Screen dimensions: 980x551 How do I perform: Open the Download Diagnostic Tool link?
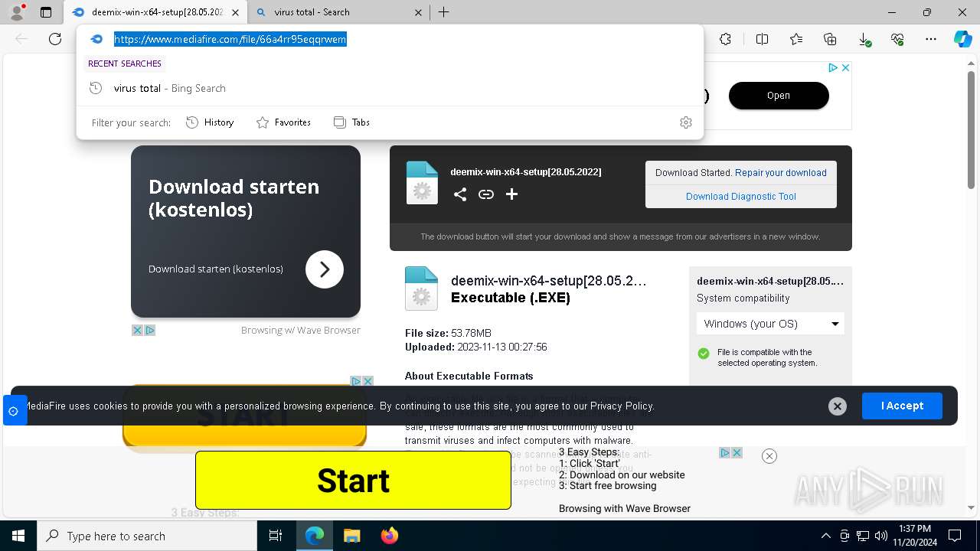tap(741, 197)
